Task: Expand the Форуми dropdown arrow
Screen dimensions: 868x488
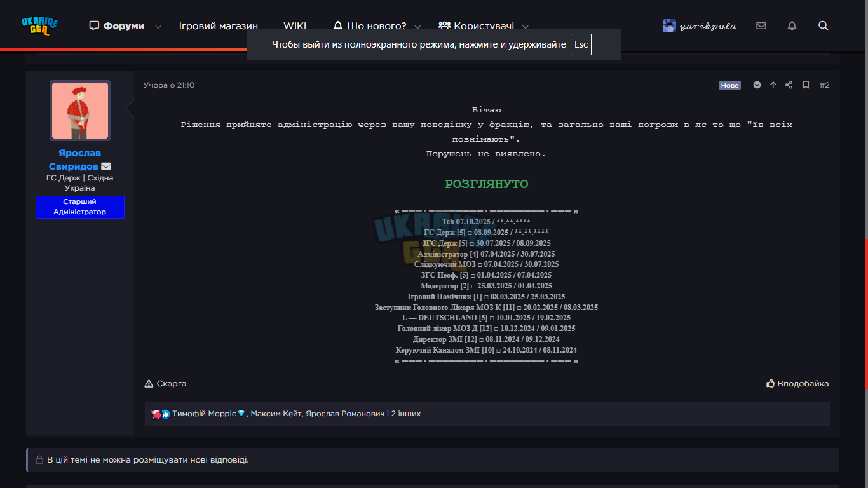Action: click(158, 27)
